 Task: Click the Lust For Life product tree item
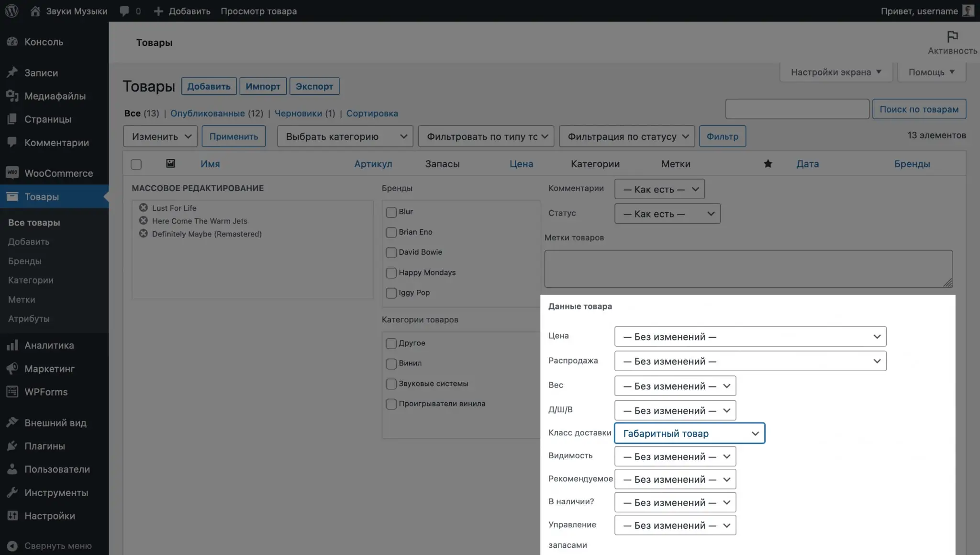[174, 207]
